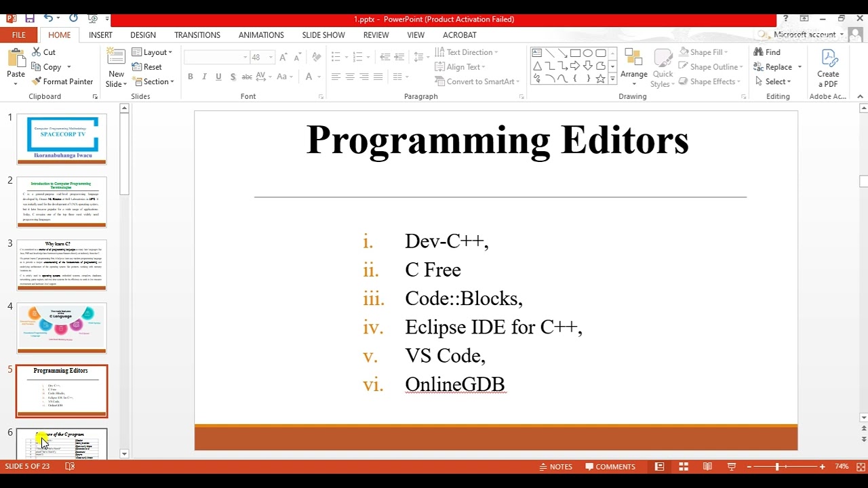Open the Arrange menu

click(634, 68)
